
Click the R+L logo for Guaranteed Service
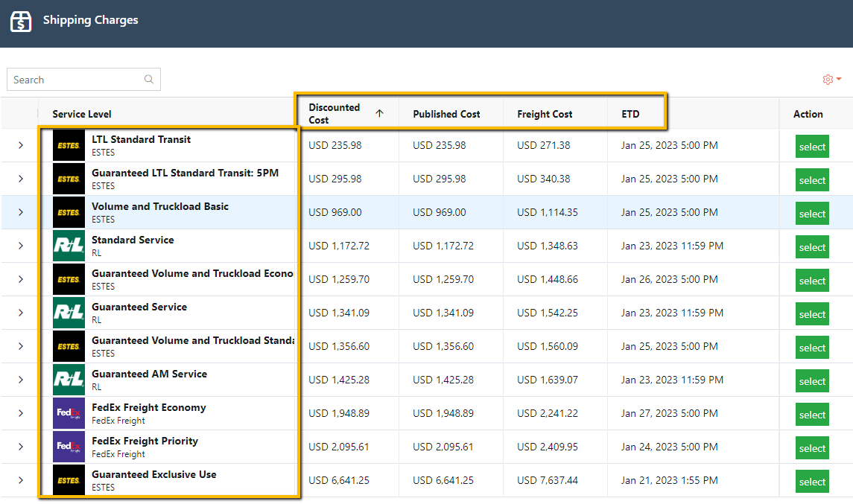[x=69, y=313]
